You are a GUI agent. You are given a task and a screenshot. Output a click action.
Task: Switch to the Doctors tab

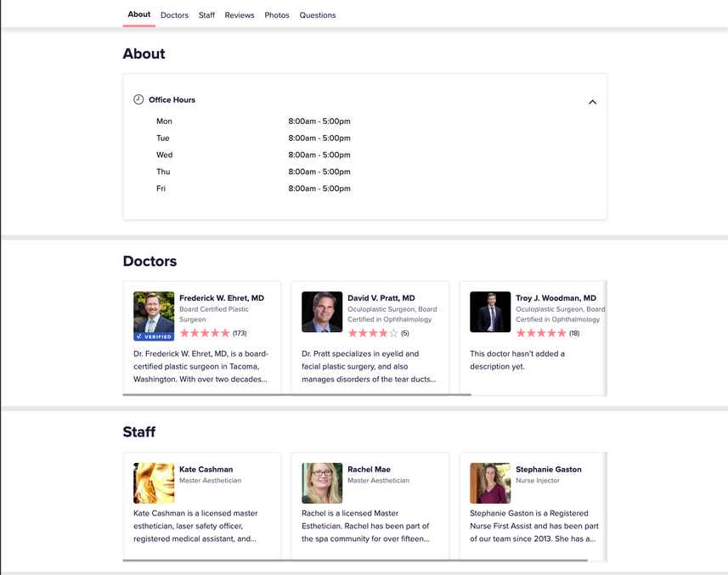174,15
